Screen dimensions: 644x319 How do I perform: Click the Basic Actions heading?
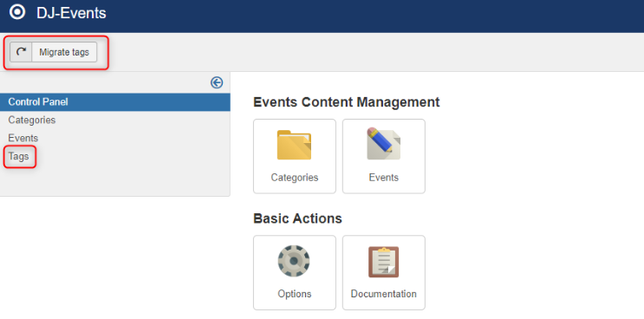[x=298, y=218]
